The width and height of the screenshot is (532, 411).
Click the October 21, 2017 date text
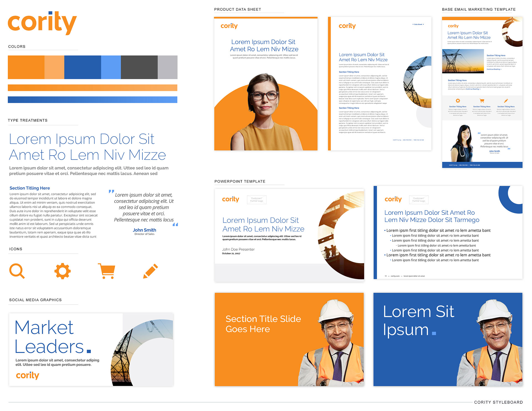coord(231,254)
